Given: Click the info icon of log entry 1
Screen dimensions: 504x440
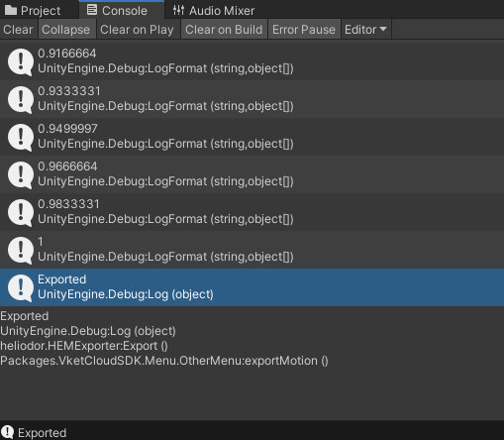Looking at the screenshot, I should click(21, 251).
